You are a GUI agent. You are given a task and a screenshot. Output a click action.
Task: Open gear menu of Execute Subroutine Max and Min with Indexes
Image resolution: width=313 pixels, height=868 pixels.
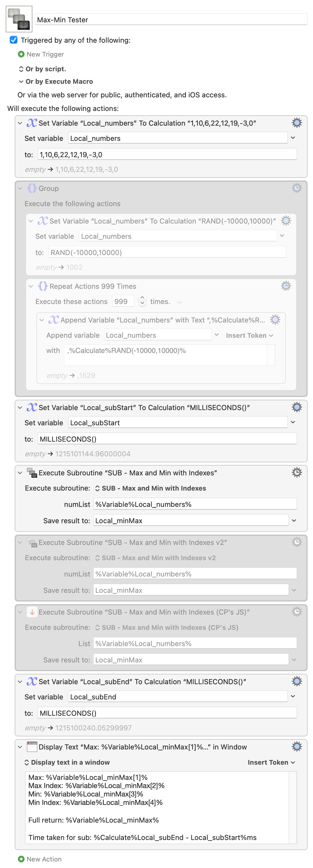coord(296,472)
